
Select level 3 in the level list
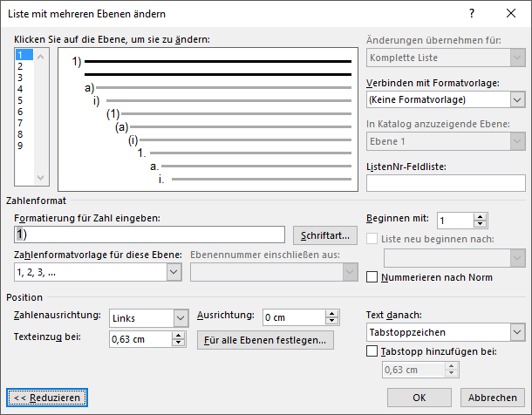click(x=20, y=78)
